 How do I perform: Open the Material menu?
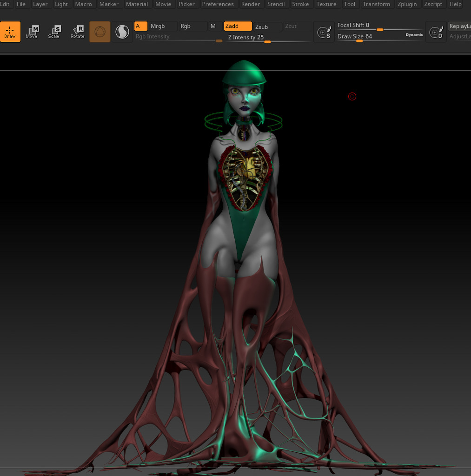[137, 4]
